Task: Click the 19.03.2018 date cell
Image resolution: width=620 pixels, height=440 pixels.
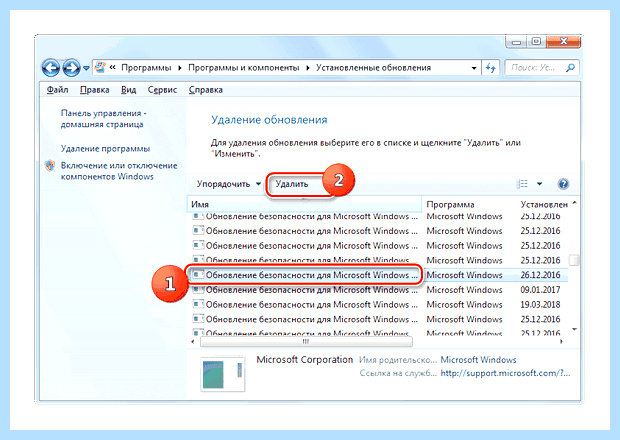Action: click(540, 304)
